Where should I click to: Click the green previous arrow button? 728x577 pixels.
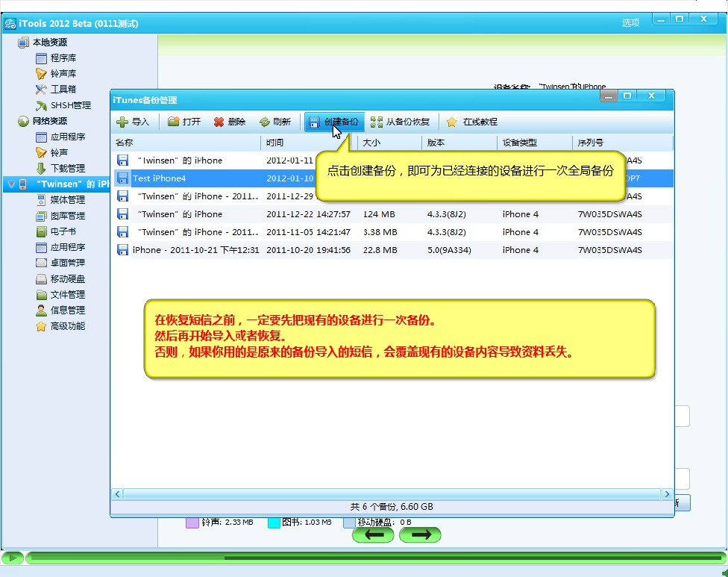[x=374, y=534]
